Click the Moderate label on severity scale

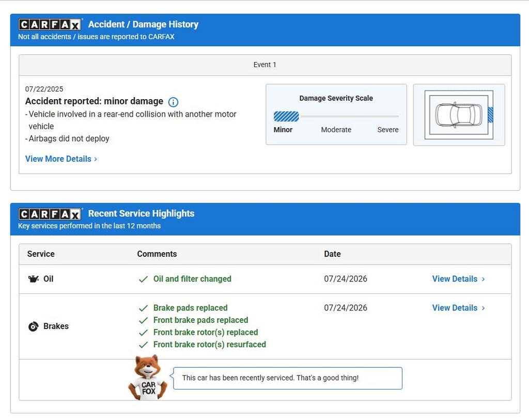click(x=336, y=130)
